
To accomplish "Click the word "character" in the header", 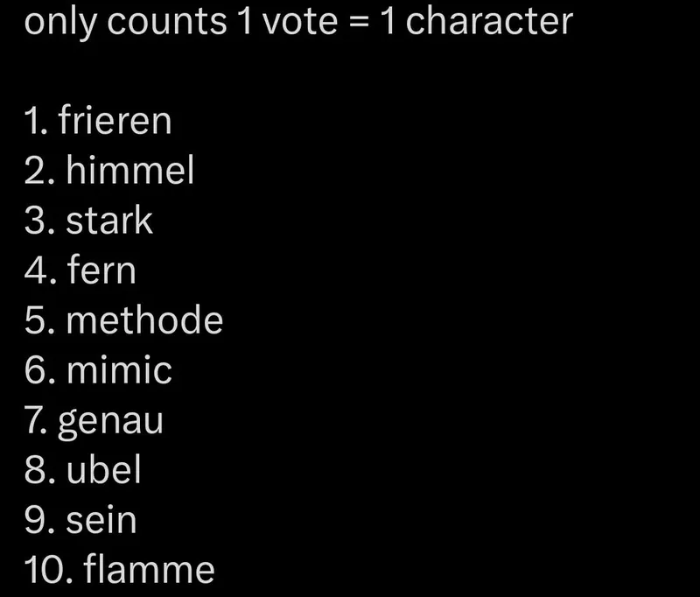I will pos(489,21).
